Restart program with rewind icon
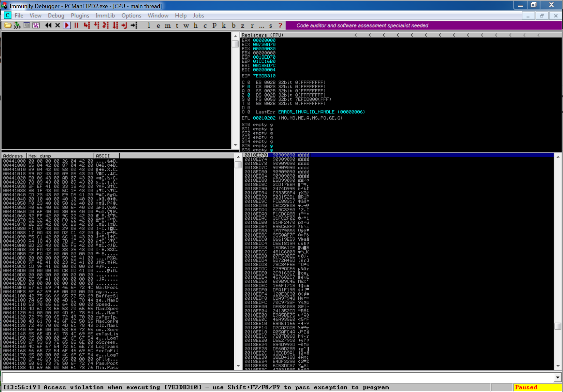Viewport: 563px width, 392px height. [x=48, y=26]
